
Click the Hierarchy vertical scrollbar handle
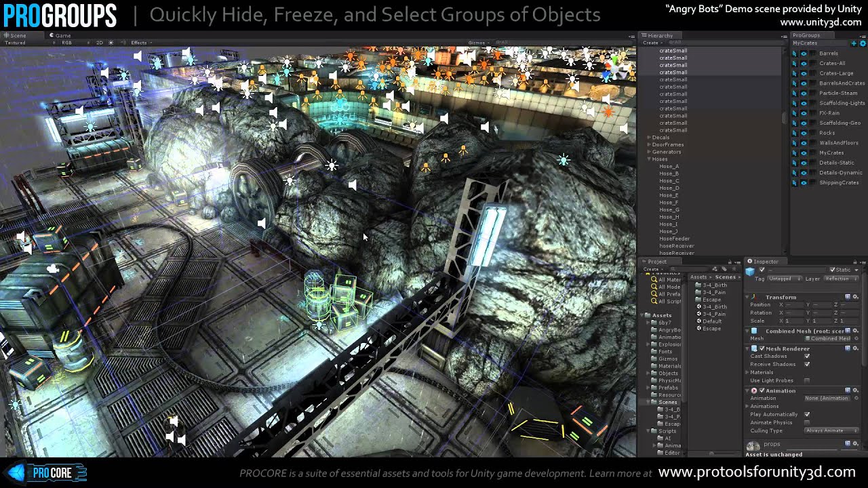tap(785, 118)
